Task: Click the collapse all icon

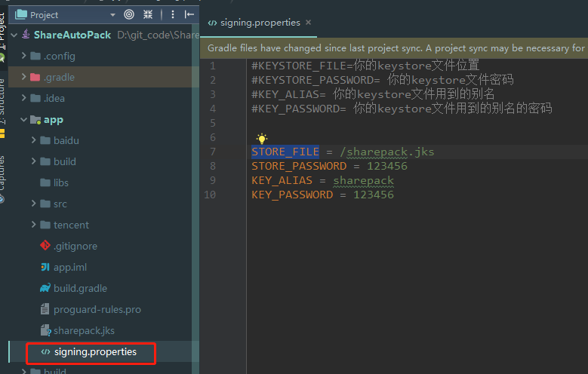Action: click(x=148, y=14)
